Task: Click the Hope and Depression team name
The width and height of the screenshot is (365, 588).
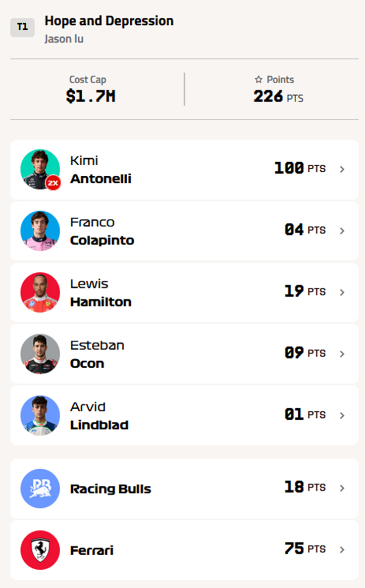Action: tap(109, 21)
